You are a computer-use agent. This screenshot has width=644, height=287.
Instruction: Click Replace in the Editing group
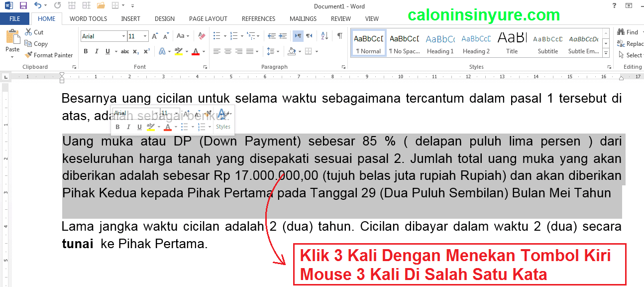[631, 43]
